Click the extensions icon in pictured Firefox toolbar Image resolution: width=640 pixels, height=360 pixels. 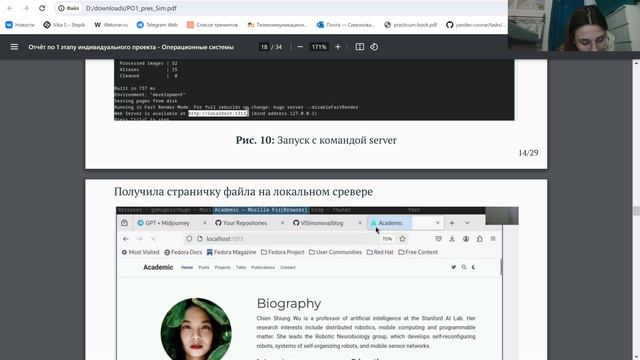pyautogui.click(x=480, y=239)
